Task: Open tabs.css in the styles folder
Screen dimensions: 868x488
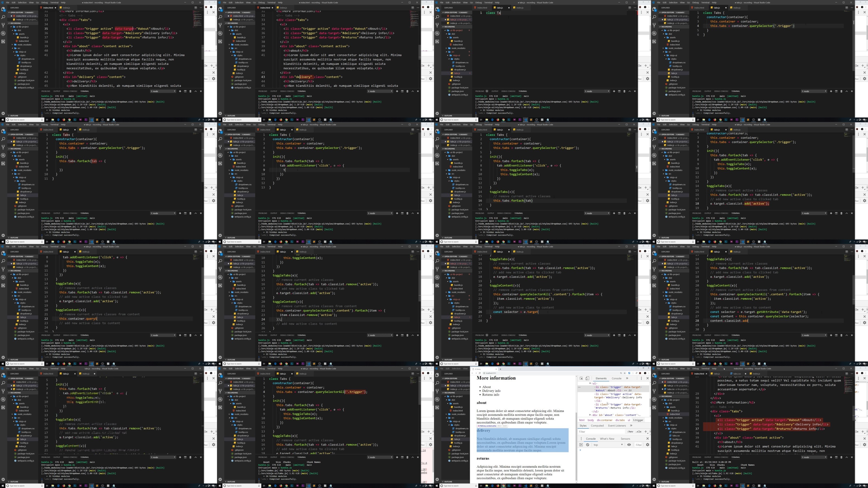Action: 676,435
